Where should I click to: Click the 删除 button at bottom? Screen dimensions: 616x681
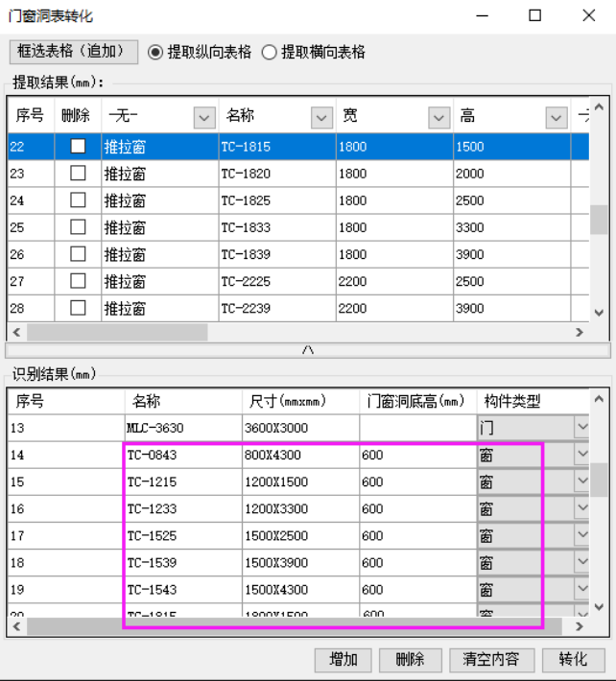[410, 660]
